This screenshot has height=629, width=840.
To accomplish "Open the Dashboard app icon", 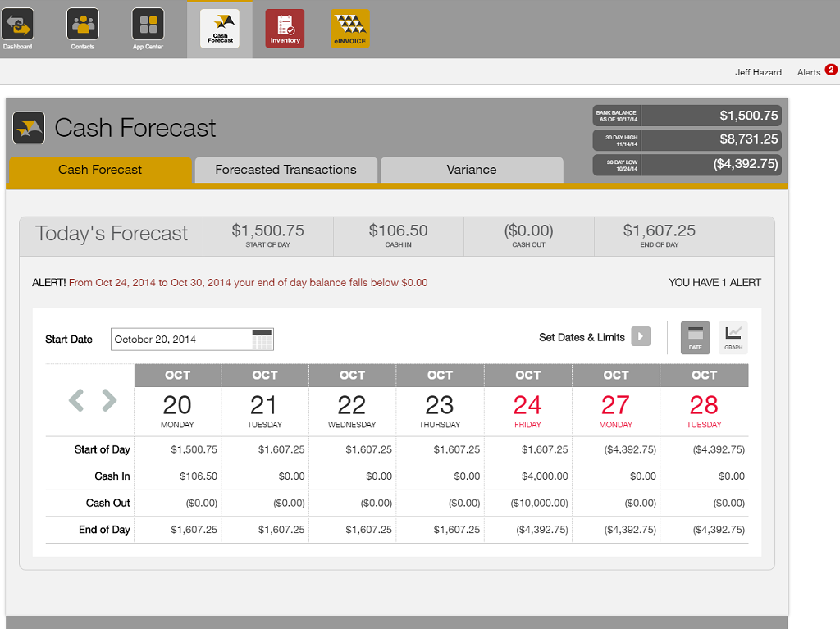I will [x=17, y=25].
